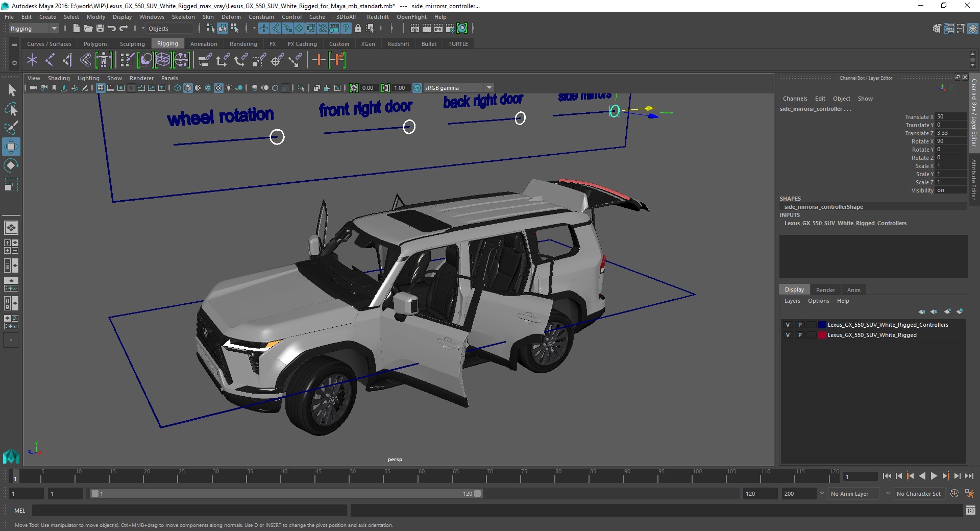Open the Layers menu in Layer Editor
Screen dimensions: 980x531
click(x=792, y=301)
